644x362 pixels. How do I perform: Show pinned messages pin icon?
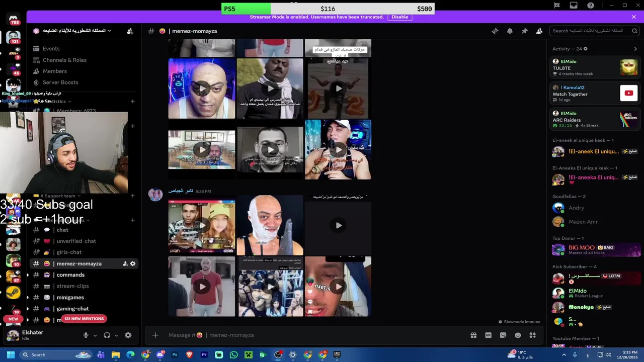pos(525,31)
